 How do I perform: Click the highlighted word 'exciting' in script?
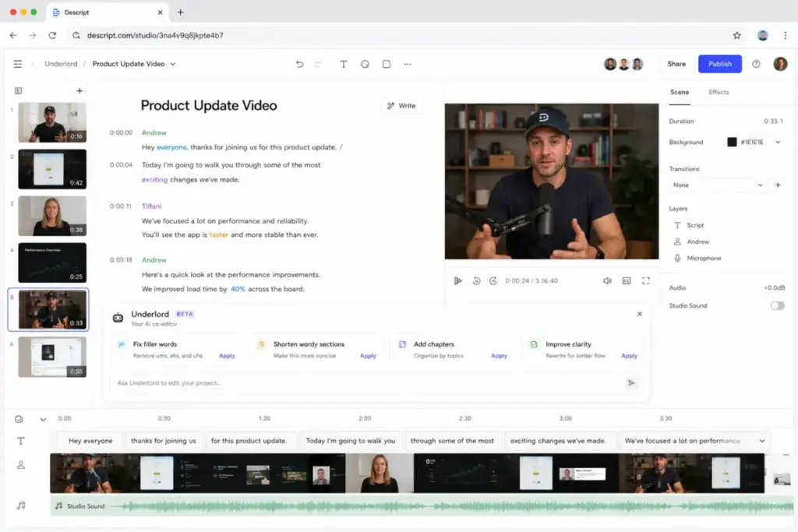pos(155,179)
